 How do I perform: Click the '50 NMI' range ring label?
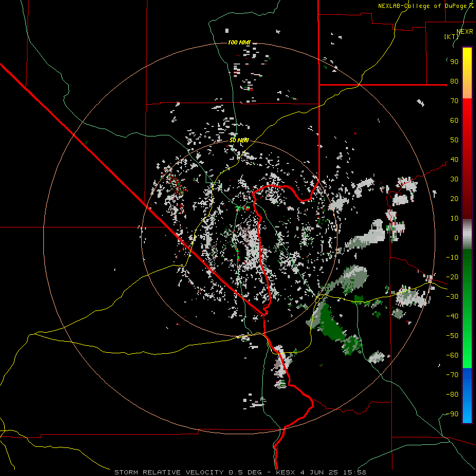tap(239, 140)
